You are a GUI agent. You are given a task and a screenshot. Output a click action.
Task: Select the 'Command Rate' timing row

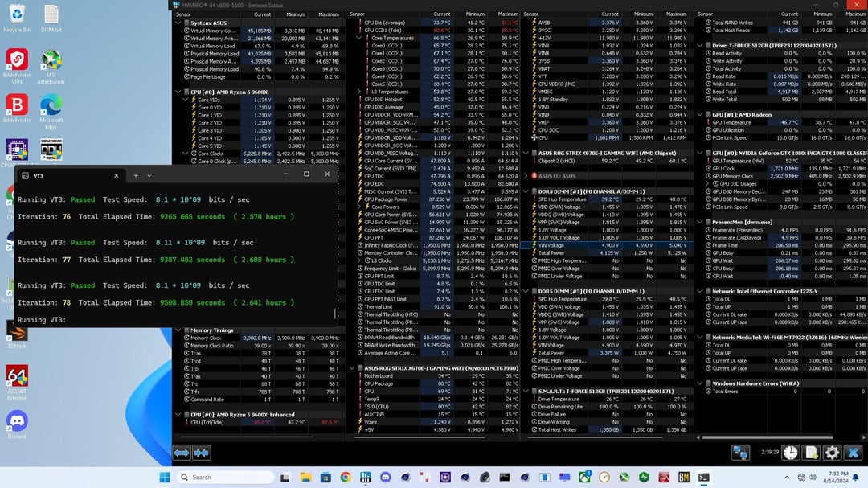tap(262, 400)
